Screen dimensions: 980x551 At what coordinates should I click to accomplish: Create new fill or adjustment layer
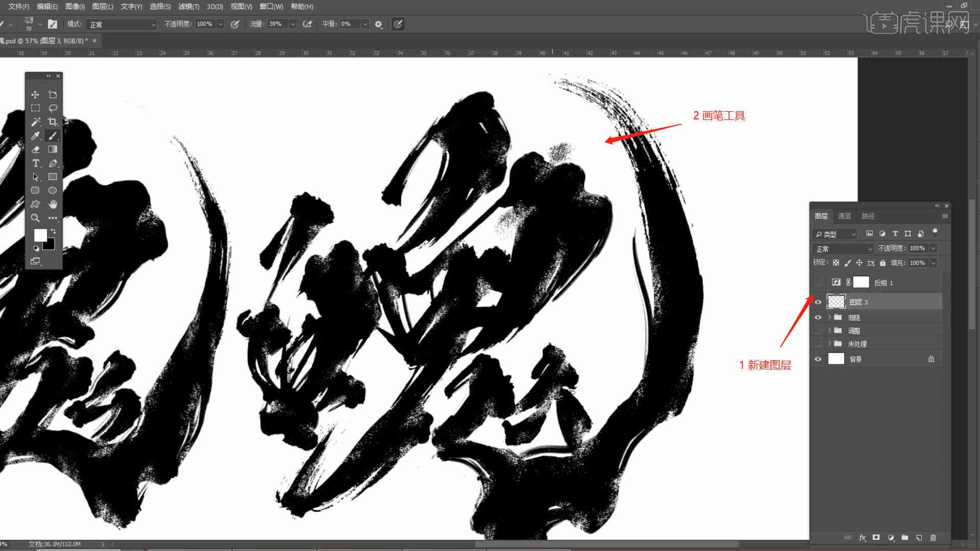(x=891, y=538)
